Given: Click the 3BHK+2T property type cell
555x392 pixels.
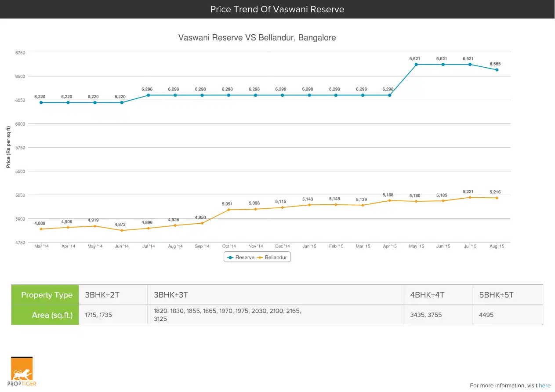Looking at the screenshot, I should [113, 295].
